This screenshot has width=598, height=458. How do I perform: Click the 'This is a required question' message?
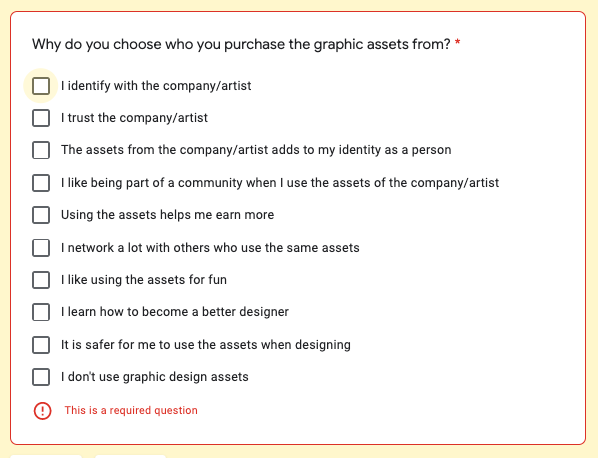coord(131,410)
